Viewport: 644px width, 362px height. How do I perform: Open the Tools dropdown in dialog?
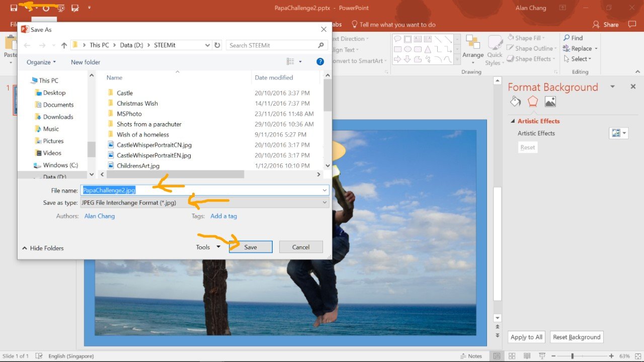(208, 247)
